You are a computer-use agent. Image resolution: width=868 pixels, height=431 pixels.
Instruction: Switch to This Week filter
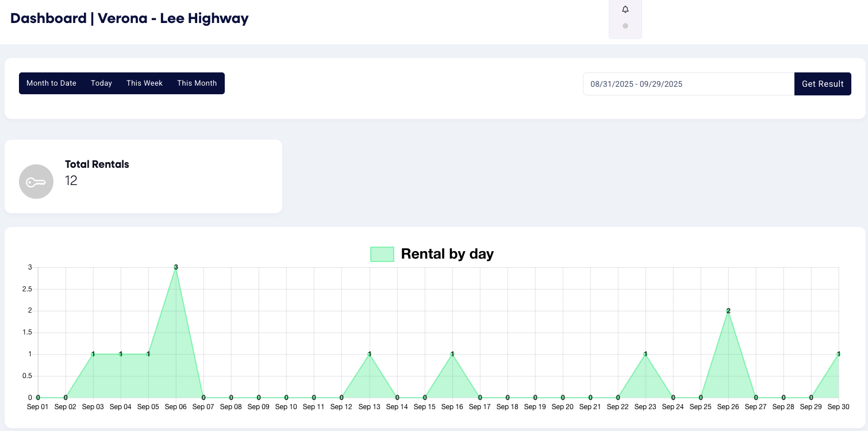(144, 83)
